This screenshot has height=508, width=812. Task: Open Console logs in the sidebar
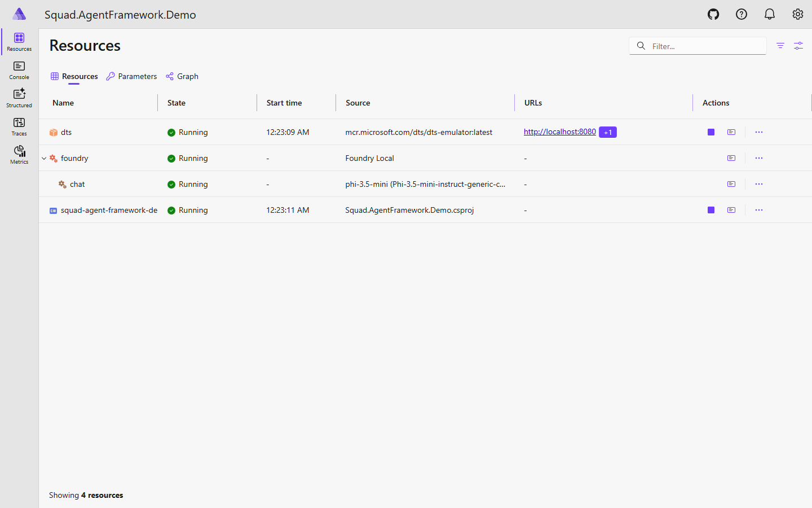pos(19,71)
